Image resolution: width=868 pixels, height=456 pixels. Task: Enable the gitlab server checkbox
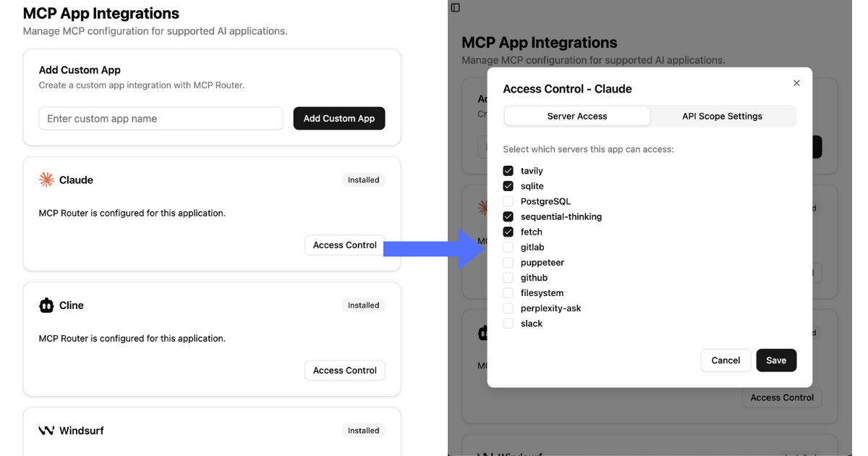[508, 247]
